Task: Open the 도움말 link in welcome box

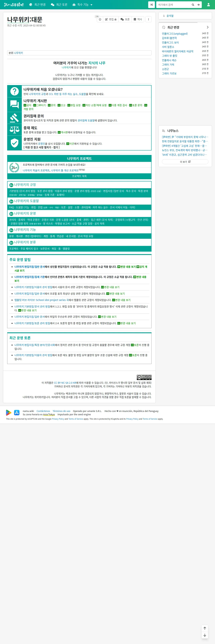Action: 82,94
